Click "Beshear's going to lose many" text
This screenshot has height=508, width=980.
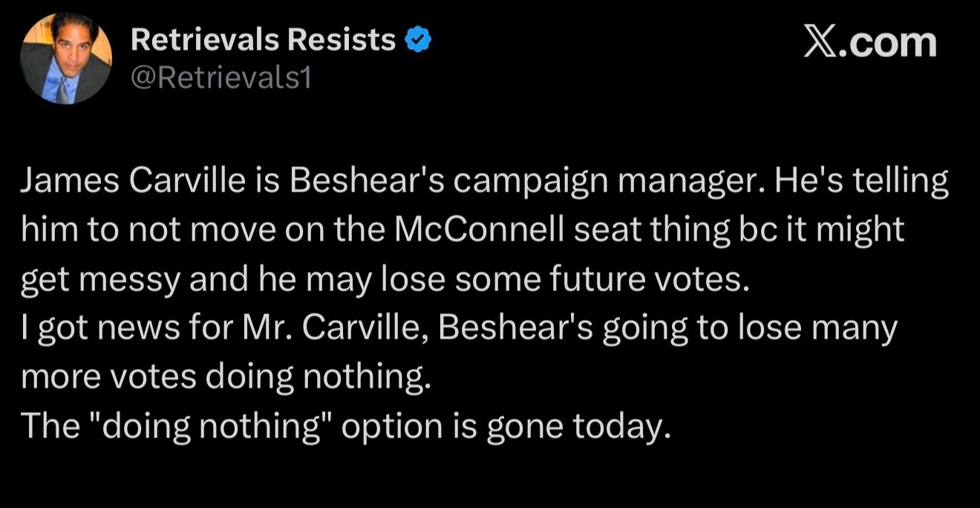click(668, 330)
